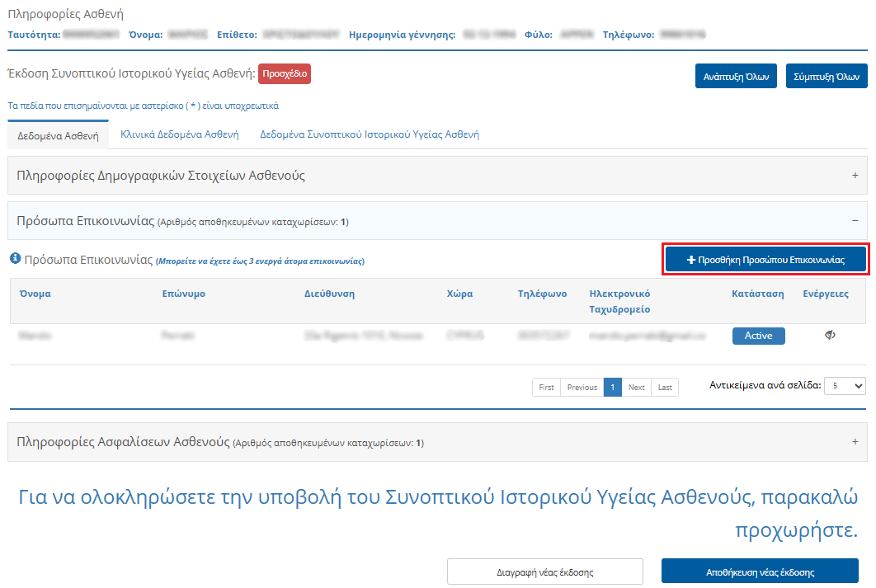Screen dimensions: 876x588
Task: Toggle the Active status of the contact
Action: pos(758,336)
